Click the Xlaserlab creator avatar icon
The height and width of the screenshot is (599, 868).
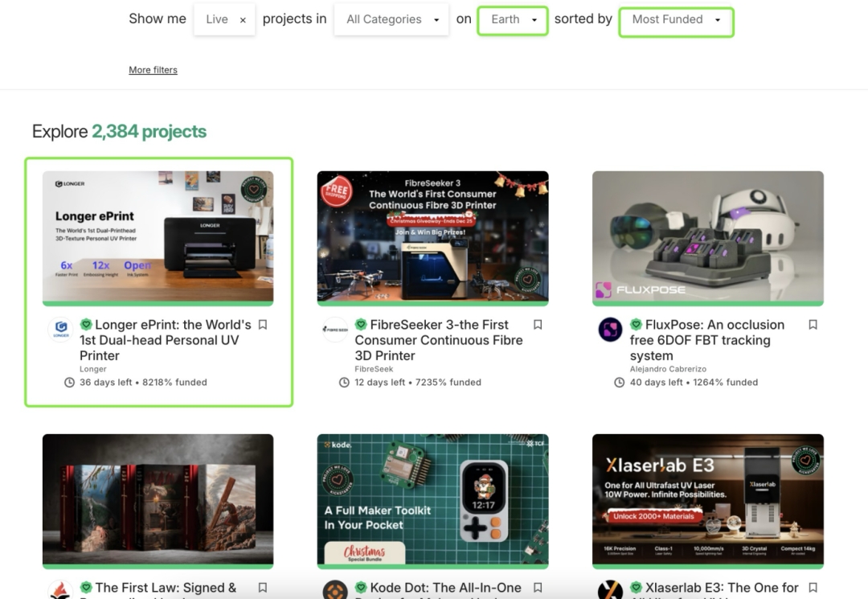(611, 591)
